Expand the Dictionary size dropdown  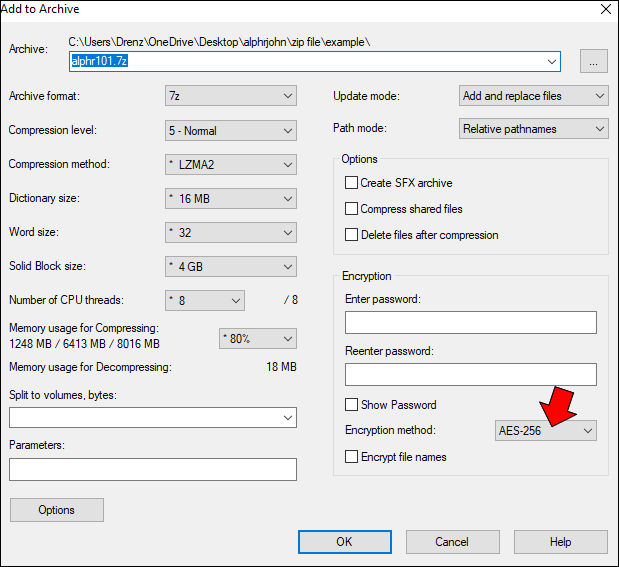(231, 199)
